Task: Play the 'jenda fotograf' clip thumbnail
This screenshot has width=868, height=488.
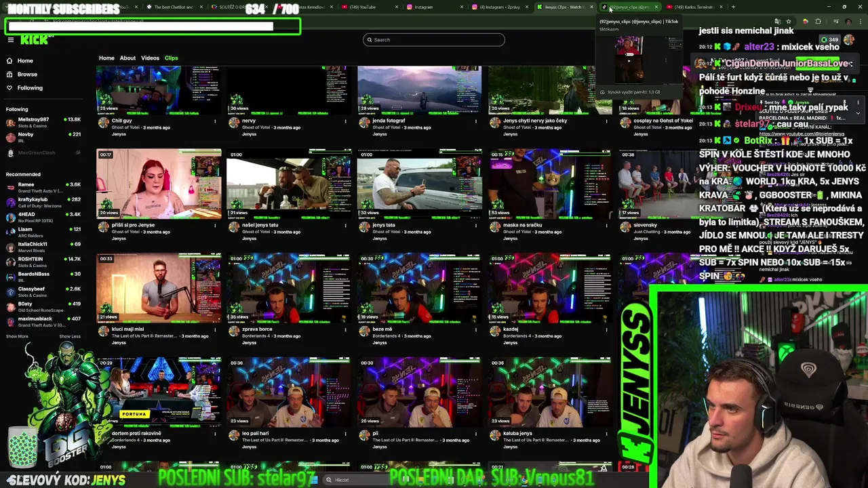Action: (419, 90)
